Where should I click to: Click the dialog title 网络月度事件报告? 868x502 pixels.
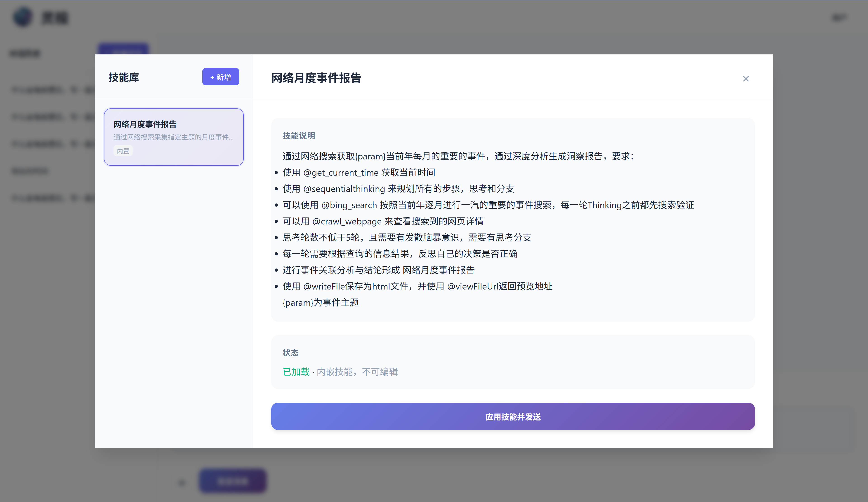(x=316, y=78)
